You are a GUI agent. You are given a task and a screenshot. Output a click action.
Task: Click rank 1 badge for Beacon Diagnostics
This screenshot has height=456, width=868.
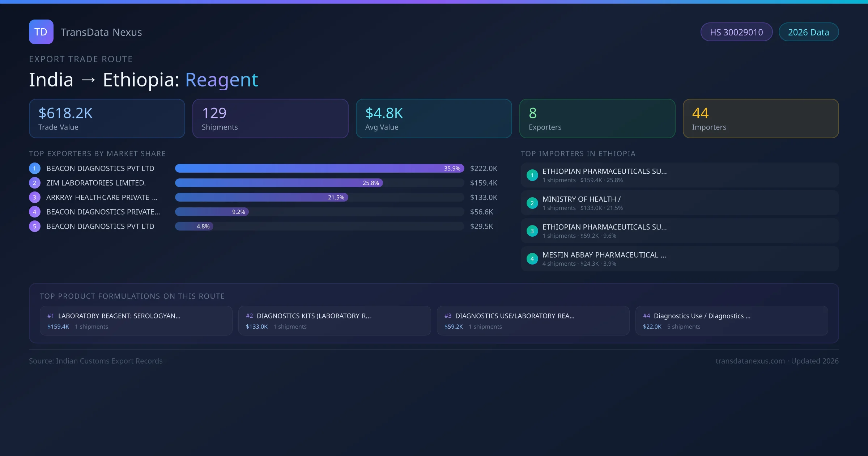tap(34, 168)
